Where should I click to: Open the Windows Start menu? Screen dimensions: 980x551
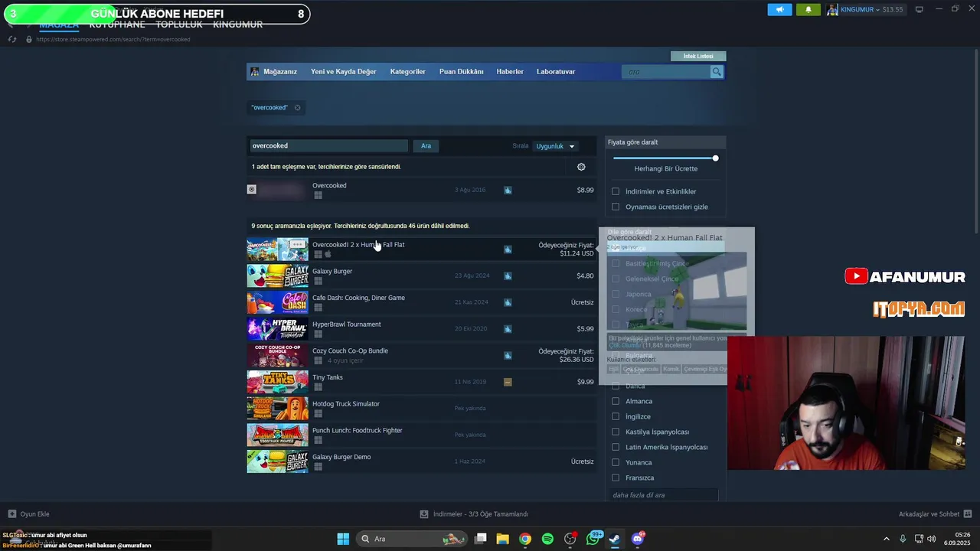tap(343, 539)
